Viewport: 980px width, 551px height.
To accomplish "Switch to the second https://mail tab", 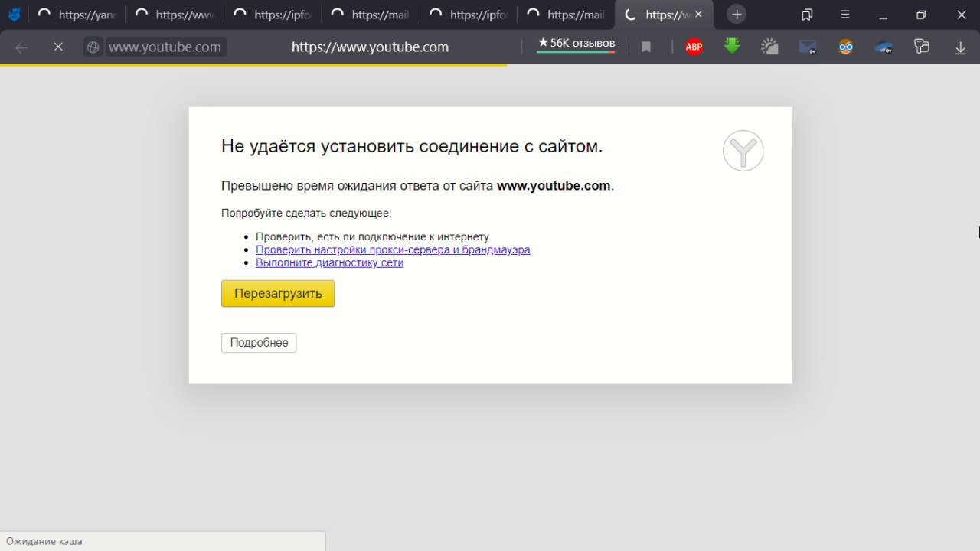I will pos(567,15).
